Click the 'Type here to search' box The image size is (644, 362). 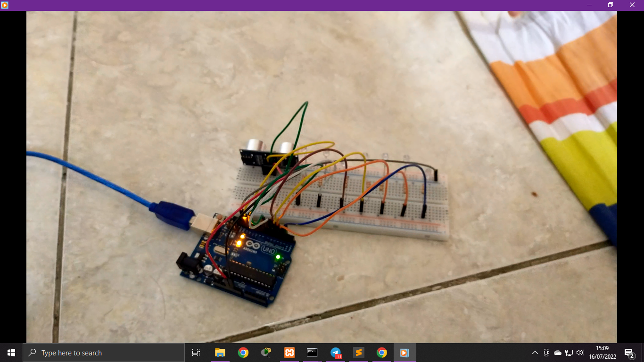(104, 353)
